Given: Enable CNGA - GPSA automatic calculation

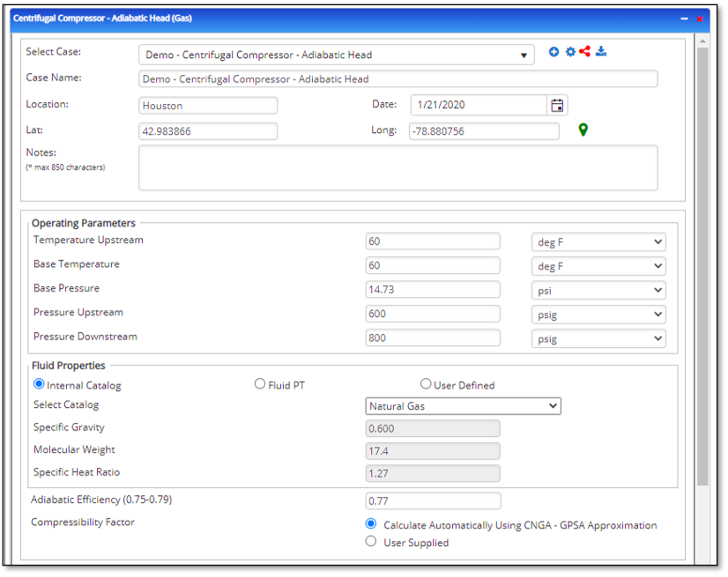Looking at the screenshot, I should click(x=371, y=523).
